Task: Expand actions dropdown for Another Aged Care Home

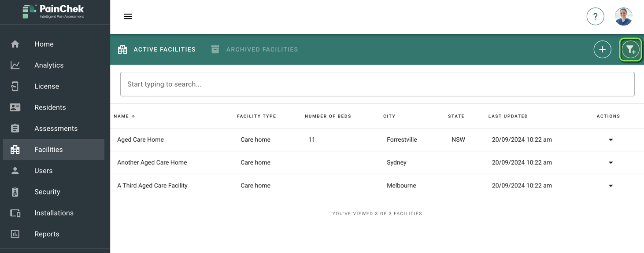Action: [611, 163]
